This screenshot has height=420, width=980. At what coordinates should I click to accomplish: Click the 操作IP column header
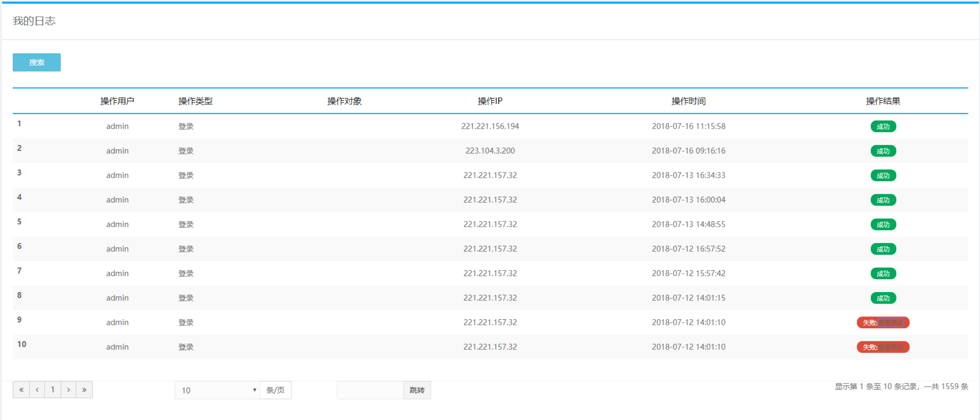(x=490, y=101)
